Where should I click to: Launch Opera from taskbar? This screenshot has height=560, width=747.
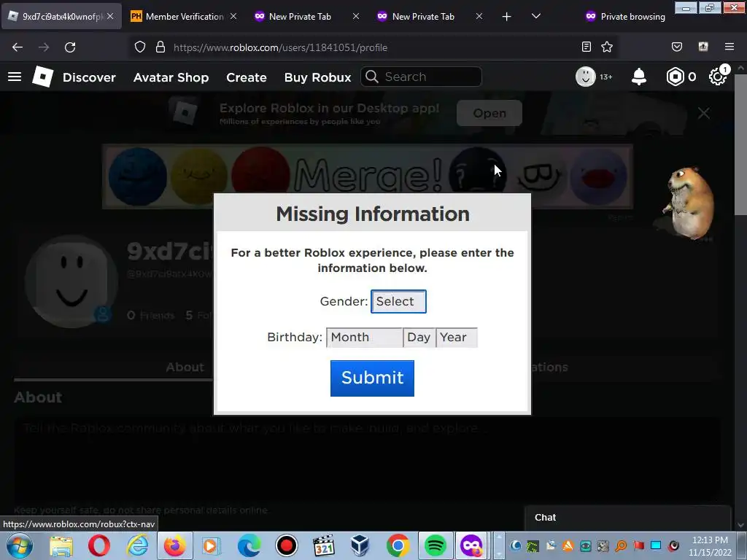coord(99,545)
